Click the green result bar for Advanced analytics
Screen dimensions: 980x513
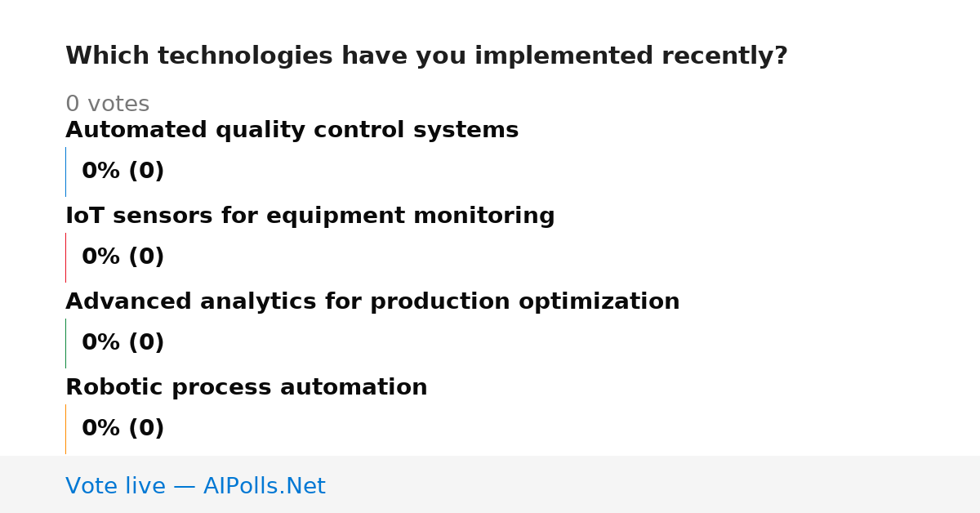65,343
